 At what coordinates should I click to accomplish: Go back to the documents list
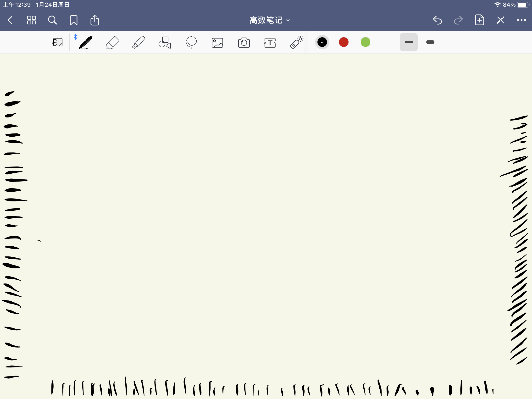coord(10,20)
